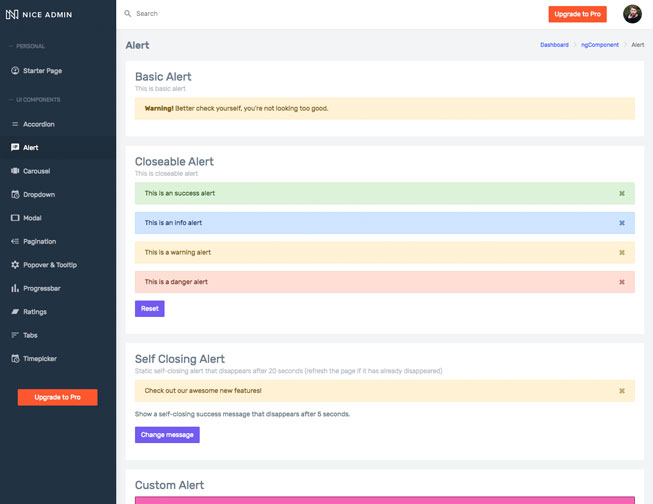
Task: Click the Accordion icon in sidebar
Action: [x=15, y=124]
